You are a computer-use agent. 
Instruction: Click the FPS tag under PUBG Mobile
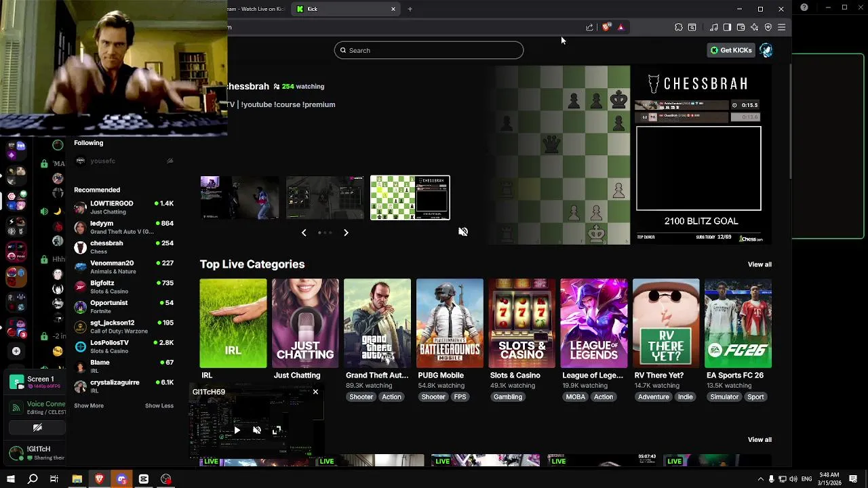coord(460,397)
